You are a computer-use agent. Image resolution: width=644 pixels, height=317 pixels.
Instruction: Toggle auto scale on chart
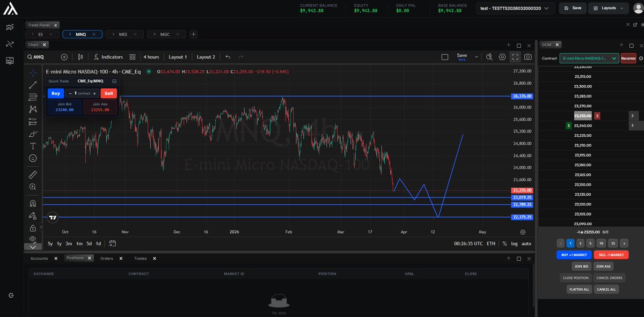click(526, 244)
